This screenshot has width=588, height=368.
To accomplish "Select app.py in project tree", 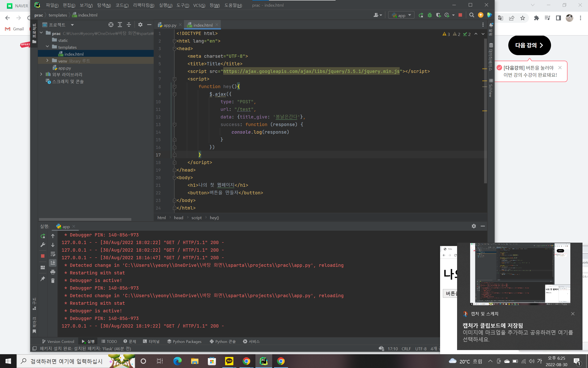I will point(64,68).
